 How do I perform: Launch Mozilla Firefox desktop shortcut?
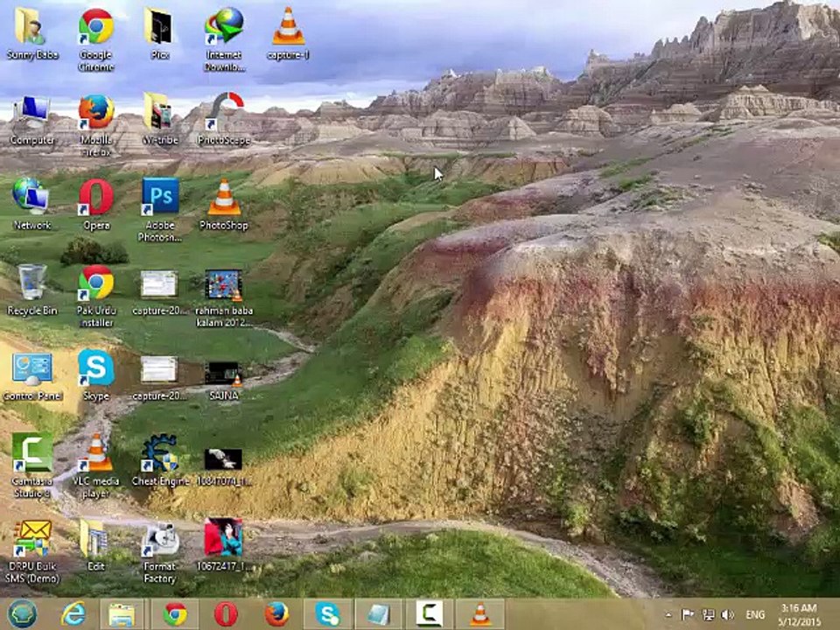(x=96, y=125)
